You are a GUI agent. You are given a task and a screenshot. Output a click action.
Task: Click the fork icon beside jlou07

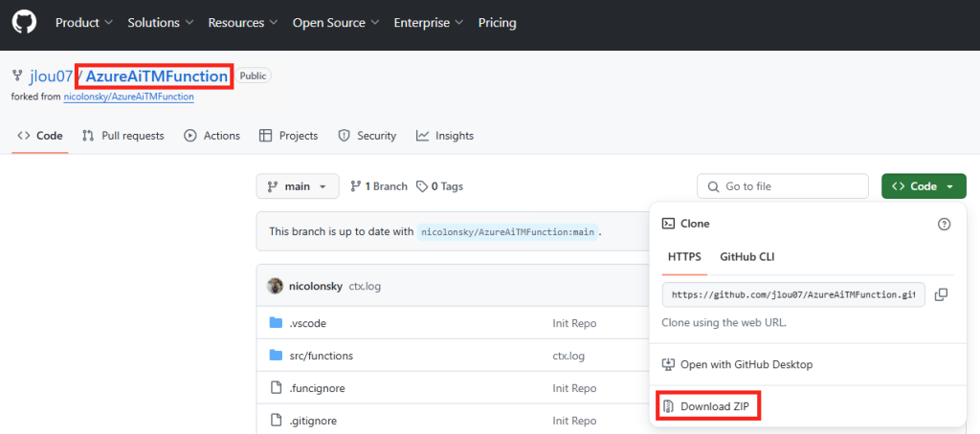tap(17, 76)
